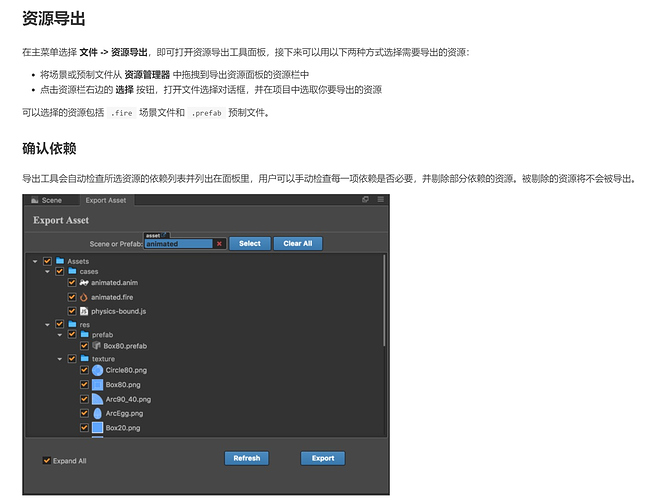Uncheck physics-bound.js checkbox
Image resolution: width=655 pixels, height=500 pixels.
coord(72,311)
